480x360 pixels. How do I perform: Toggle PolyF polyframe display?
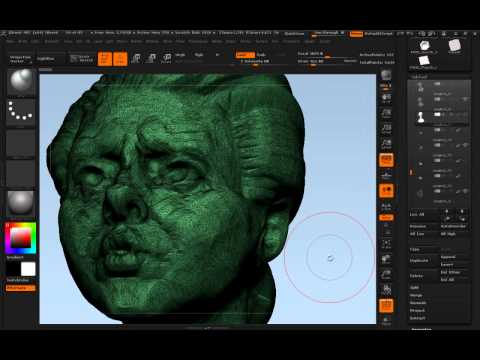tap(386, 306)
